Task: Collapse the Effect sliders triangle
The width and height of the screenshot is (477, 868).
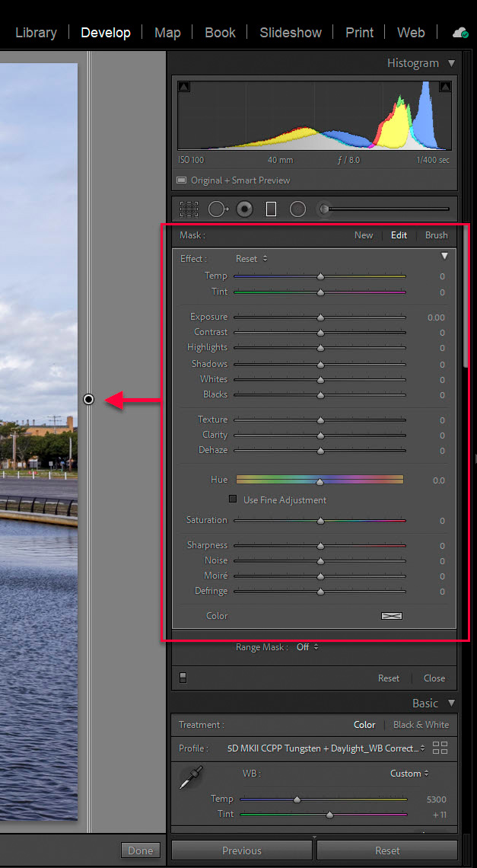Action: (x=444, y=257)
